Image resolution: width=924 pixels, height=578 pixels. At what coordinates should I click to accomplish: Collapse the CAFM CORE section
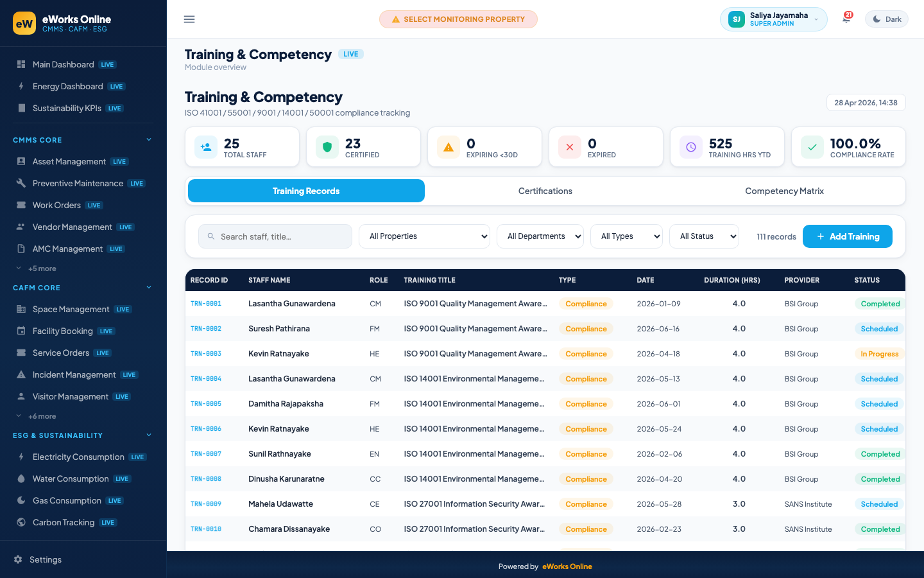click(x=149, y=287)
